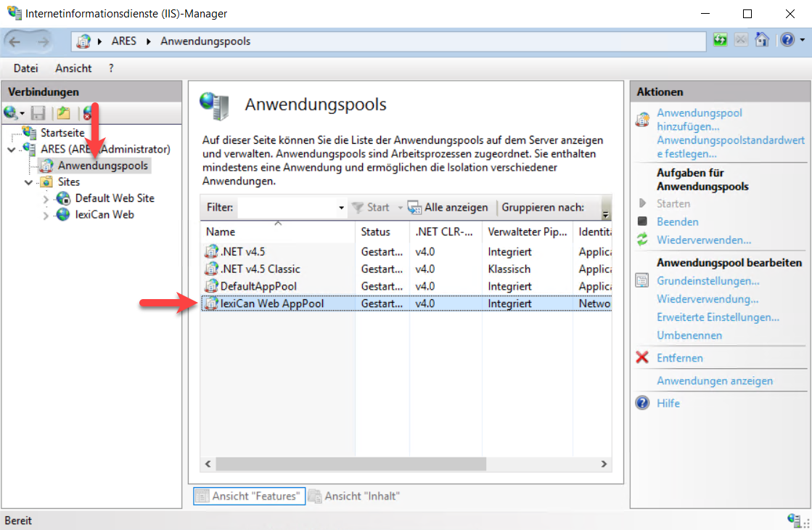Image resolution: width=812 pixels, height=530 pixels.
Task: Click the back navigation arrow
Action: tap(16, 41)
